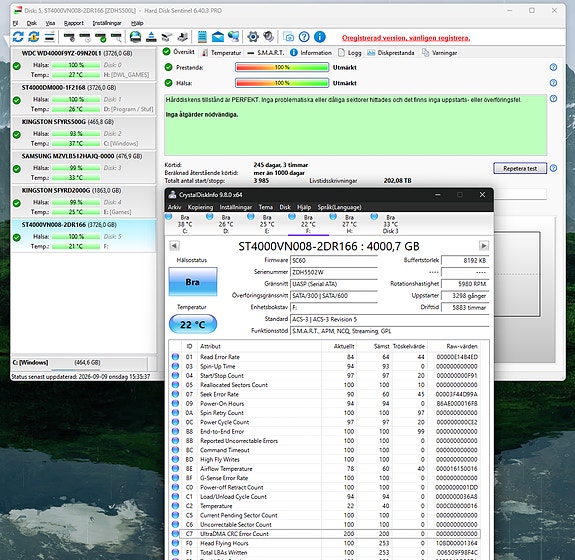575x560 pixels.
Task: Click the question mark help toolbar icon
Action: tap(304, 37)
